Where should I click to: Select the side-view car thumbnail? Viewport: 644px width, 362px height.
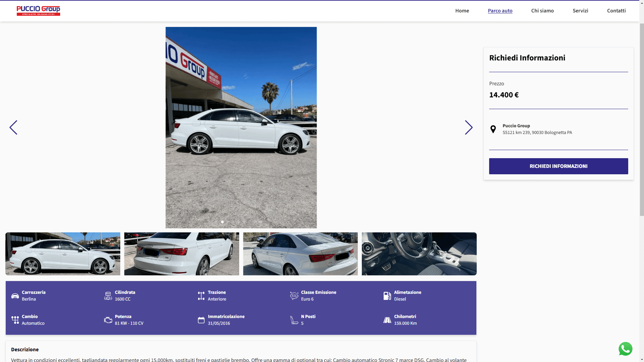point(63,254)
